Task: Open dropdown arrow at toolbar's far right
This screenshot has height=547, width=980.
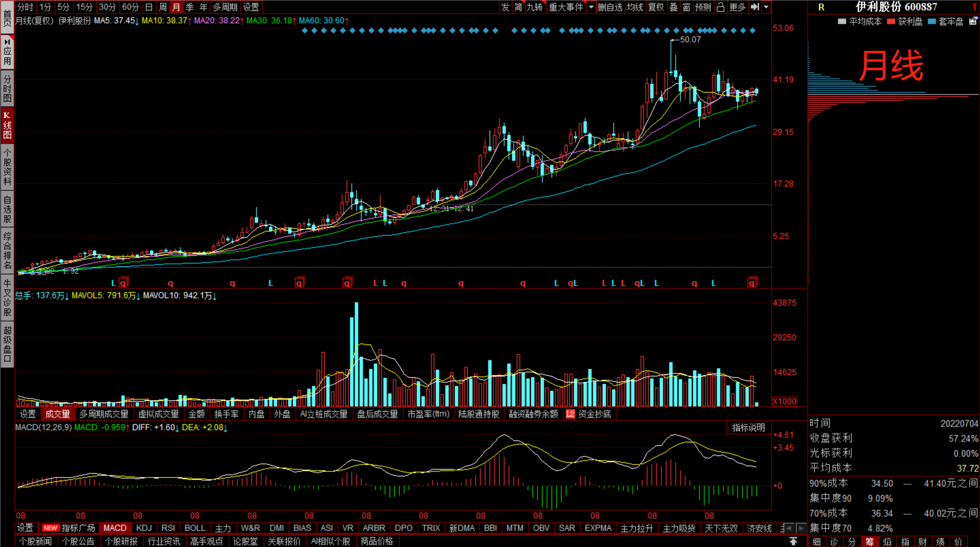Action: [766, 7]
